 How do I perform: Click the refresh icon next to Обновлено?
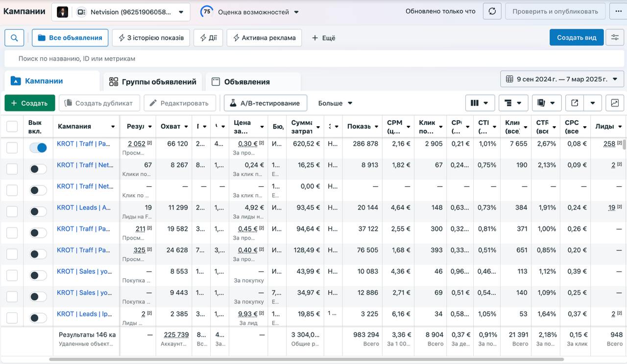coord(492,11)
